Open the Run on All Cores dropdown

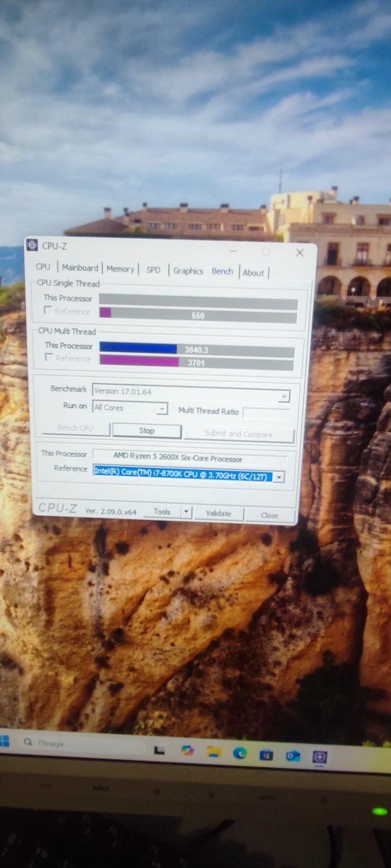click(162, 409)
